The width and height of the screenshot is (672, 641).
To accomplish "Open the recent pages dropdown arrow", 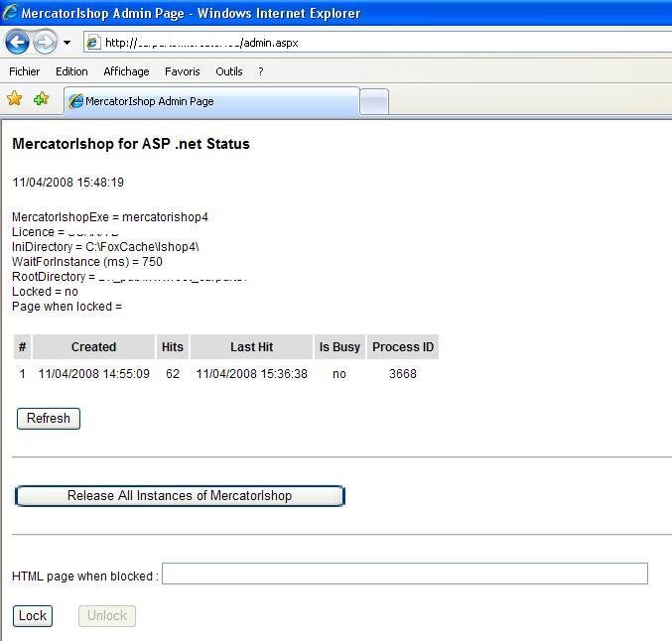I will coord(67,43).
